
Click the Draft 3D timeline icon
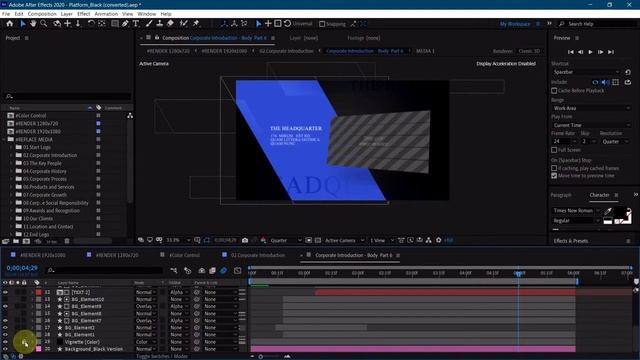point(187,271)
